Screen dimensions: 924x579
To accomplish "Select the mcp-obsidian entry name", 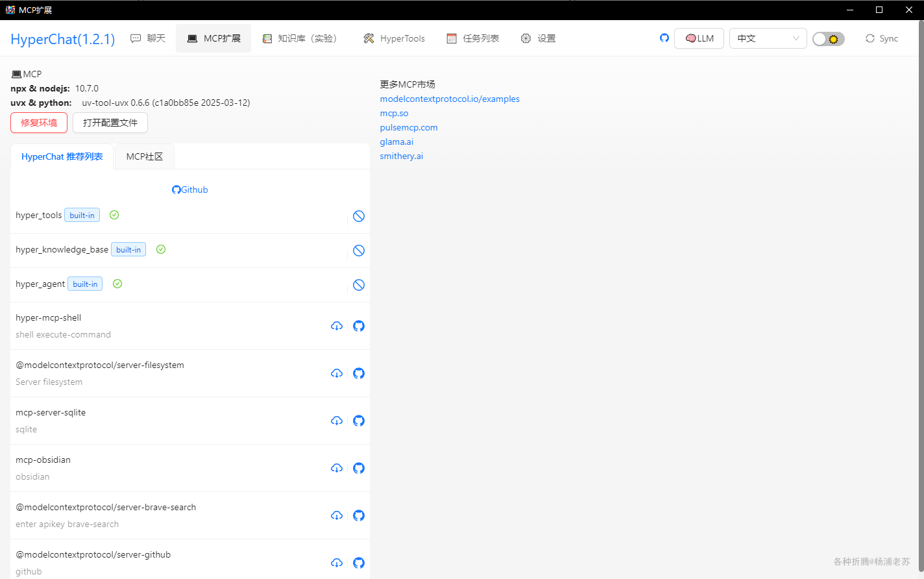I will [43, 460].
